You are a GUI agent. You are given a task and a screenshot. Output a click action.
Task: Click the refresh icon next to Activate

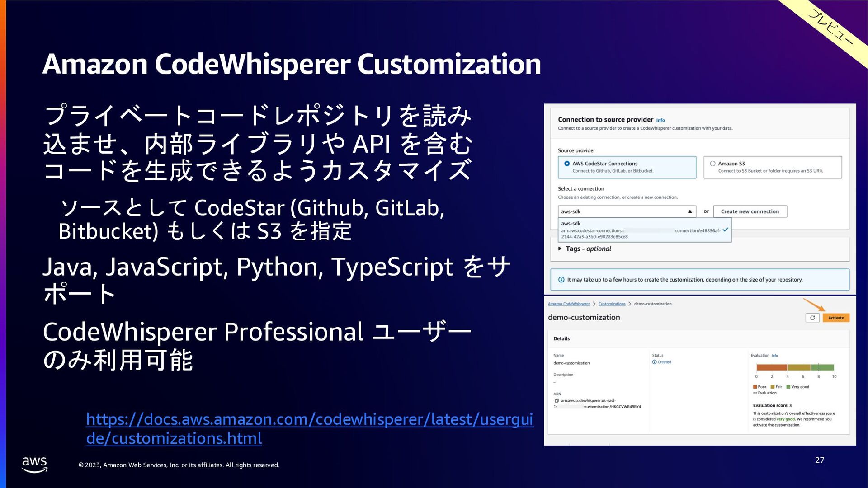click(x=812, y=318)
